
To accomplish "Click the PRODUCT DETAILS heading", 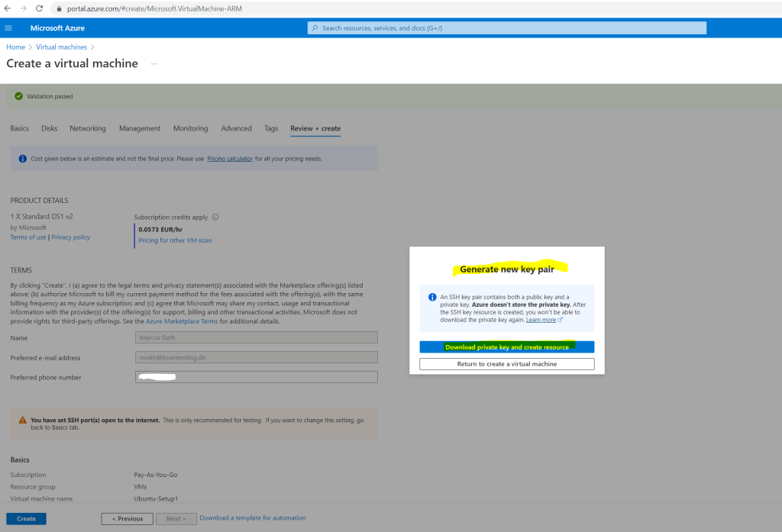I will [40, 201].
